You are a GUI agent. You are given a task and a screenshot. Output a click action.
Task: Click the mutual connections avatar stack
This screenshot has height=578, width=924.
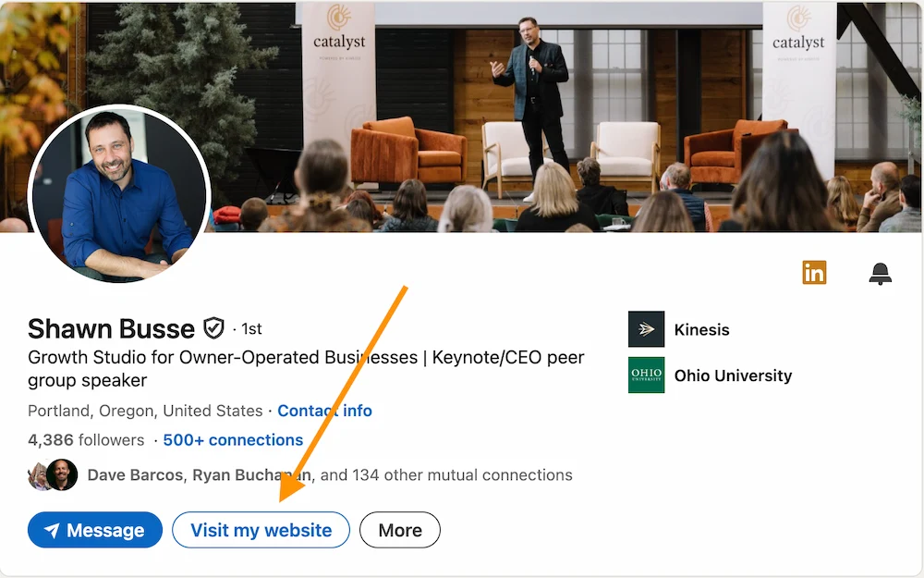click(52, 474)
